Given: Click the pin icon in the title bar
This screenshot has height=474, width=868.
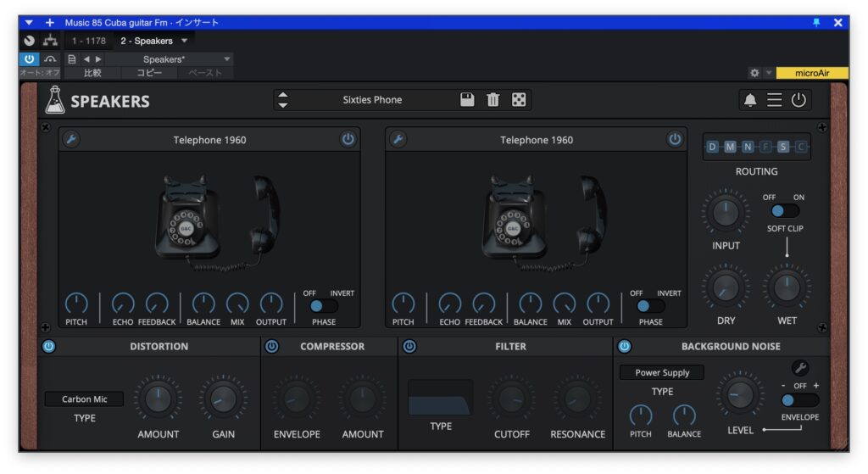Looking at the screenshot, I should pos(816,23).
